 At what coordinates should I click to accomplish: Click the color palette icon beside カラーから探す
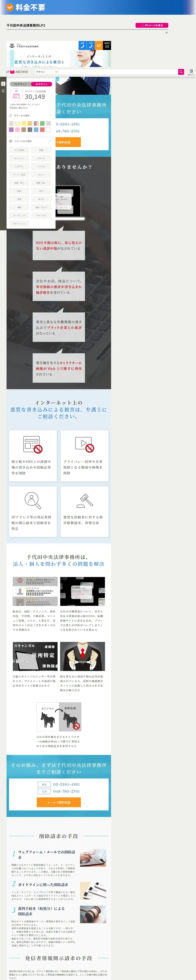(11, 116)
